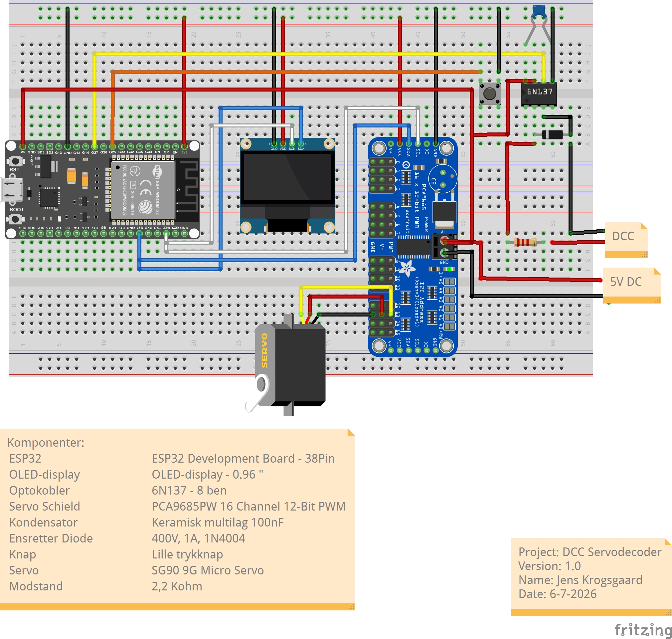Click 'Keramisk multilag 100nF' text
The image size is (672, 639).
pos(218,523)
